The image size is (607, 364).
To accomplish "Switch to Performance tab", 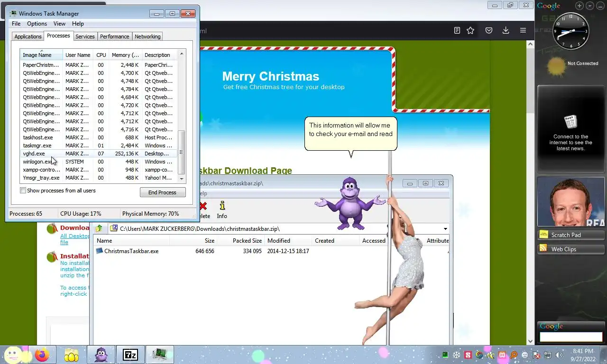I will click(114, 36).
